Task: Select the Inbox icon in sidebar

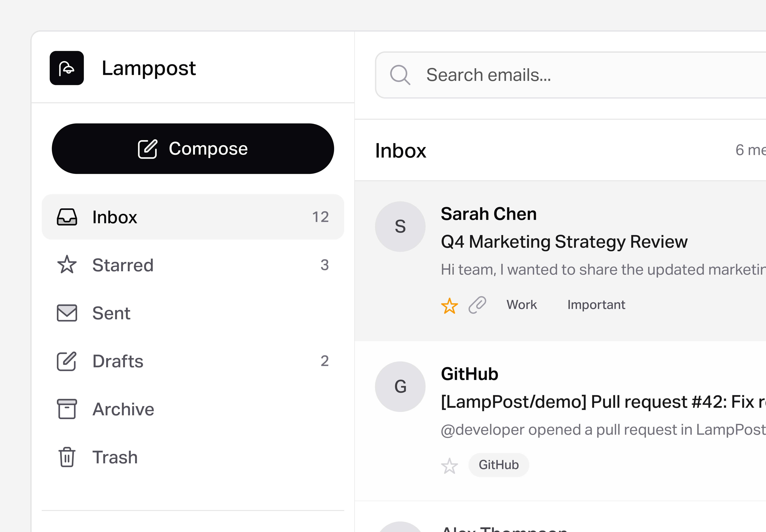Action: click(67, 217)
